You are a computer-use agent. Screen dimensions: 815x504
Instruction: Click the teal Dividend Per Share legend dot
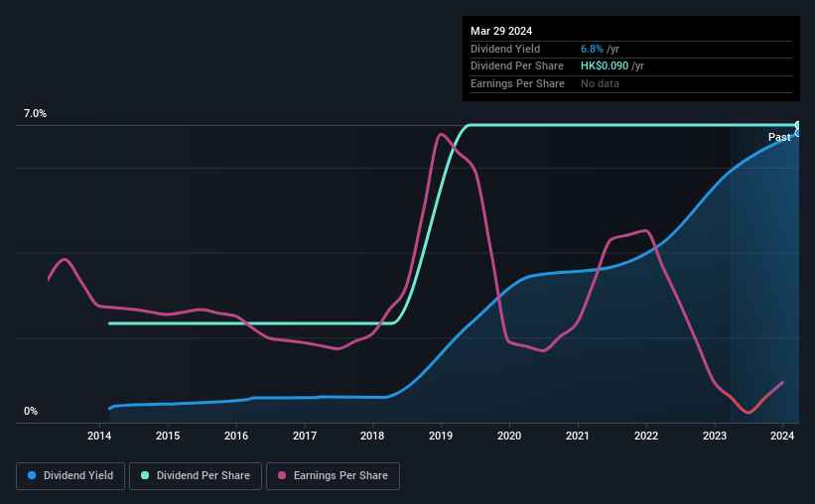[x=145, y=475]
